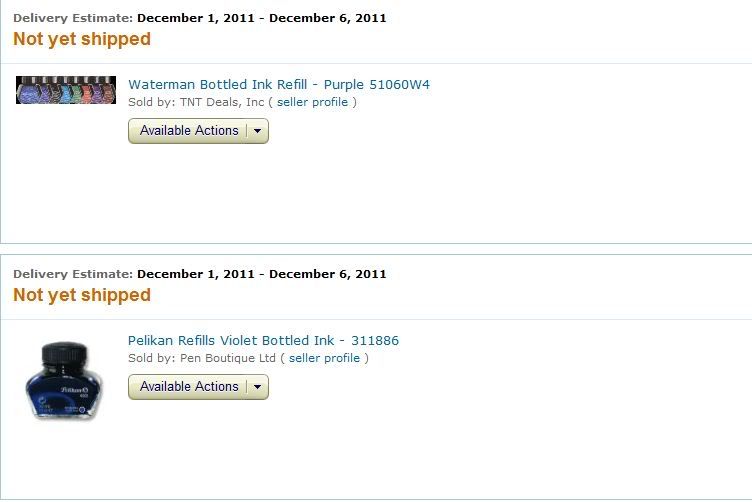The image size is (752, 502).
Task: Expand the dropdown arrow for the Waterman order
Action: click(x=258, y=131)
